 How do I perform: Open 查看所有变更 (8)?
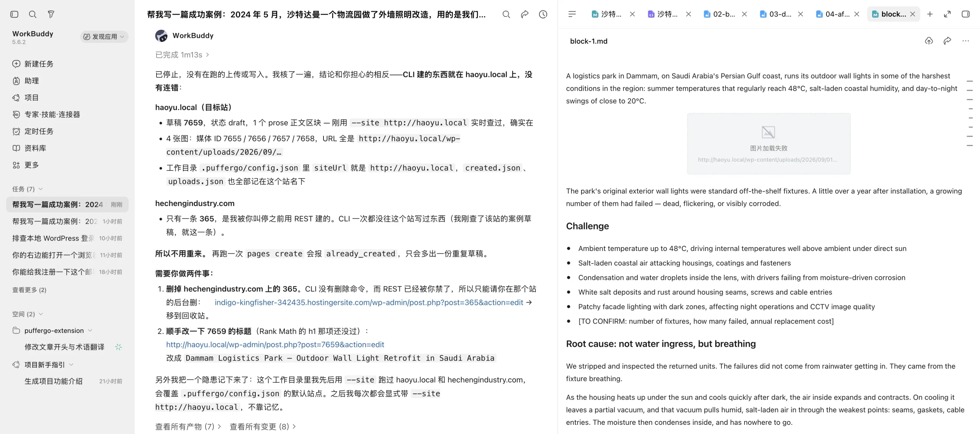(263, 426)
